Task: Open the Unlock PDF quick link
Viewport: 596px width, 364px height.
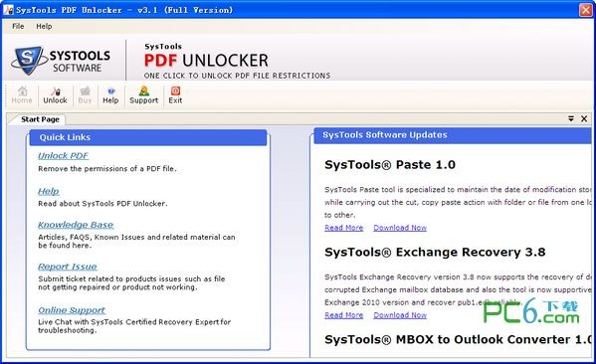Action: (63, 155)
